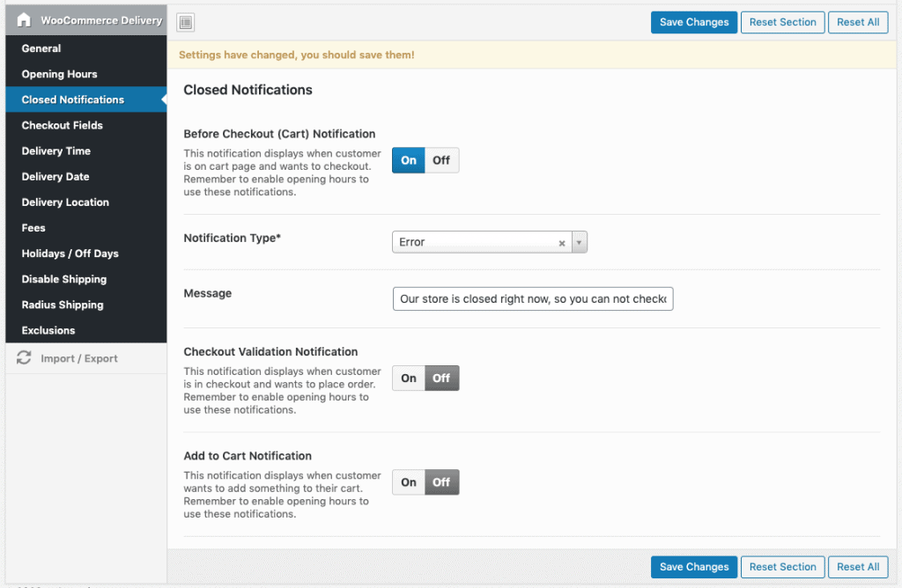This screenshot has width=902, height=588.
Task: Switch on Add to Cart Notification
Action: [409, 482]
